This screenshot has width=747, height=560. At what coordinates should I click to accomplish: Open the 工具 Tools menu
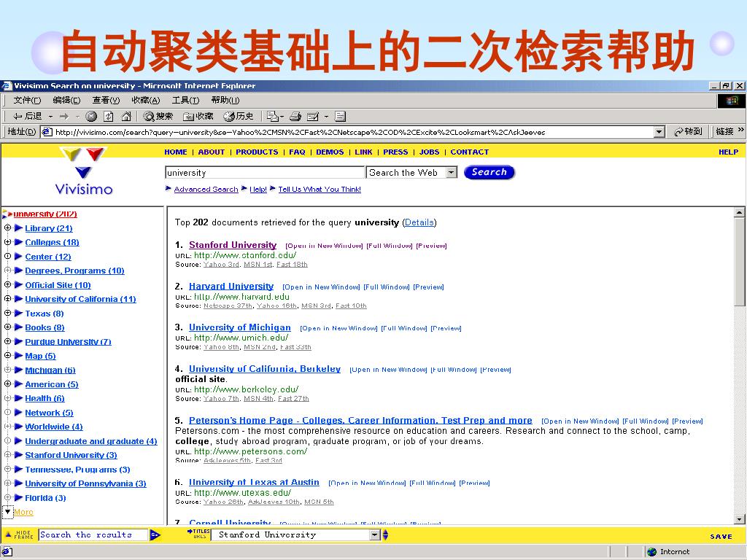[x=186, y=100]
